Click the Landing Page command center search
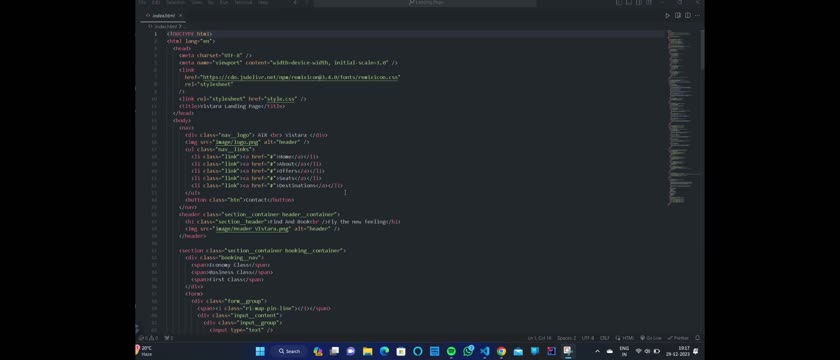The image size is (840, 360). pyautogui.click(x=425, y=3)
